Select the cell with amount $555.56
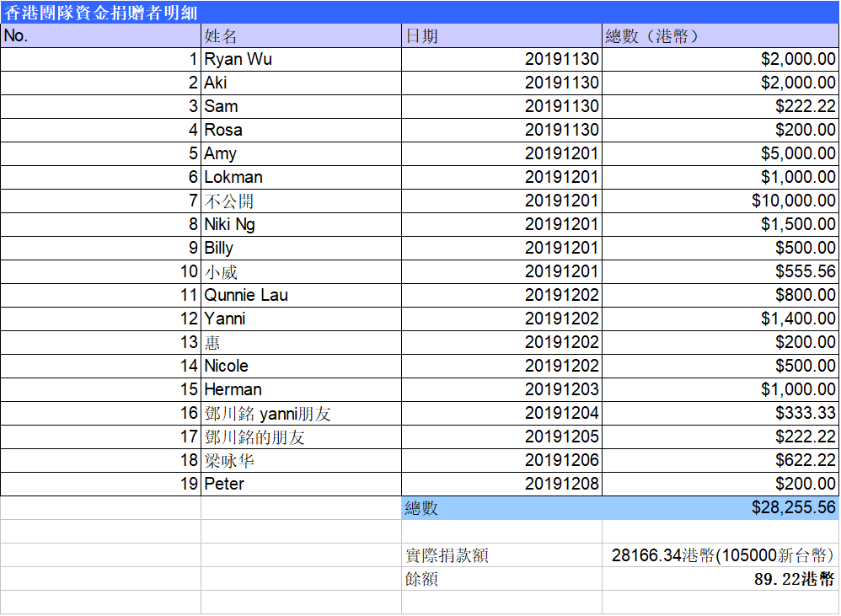 pos(720,272)
